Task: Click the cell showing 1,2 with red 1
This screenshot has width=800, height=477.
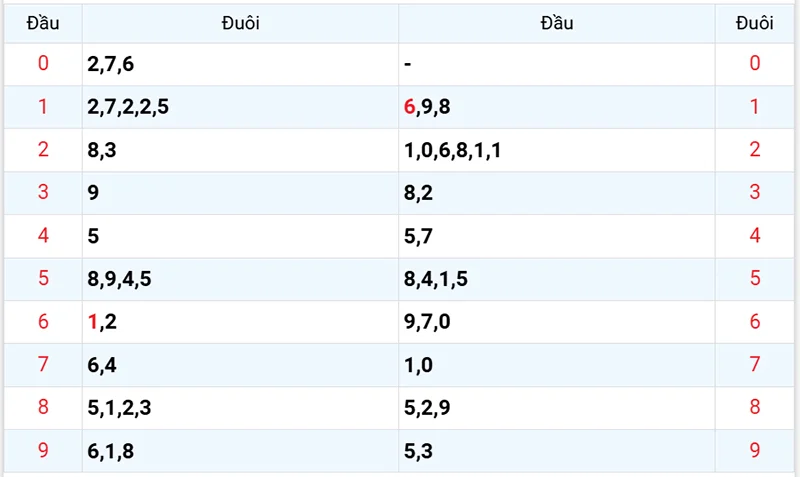Action: (102, 322)
